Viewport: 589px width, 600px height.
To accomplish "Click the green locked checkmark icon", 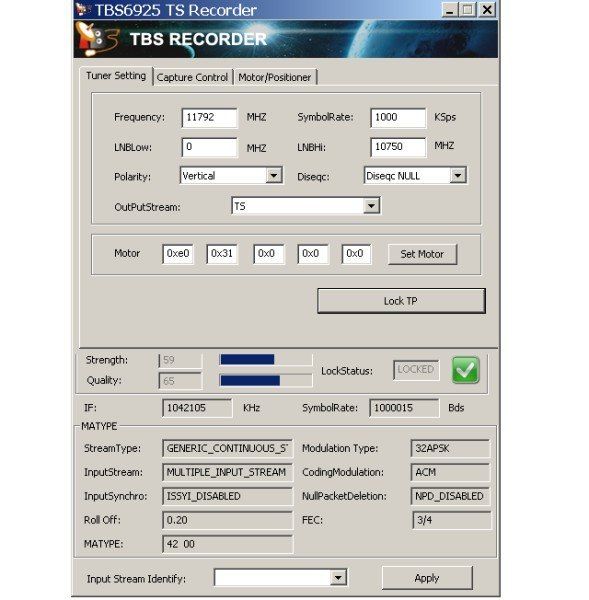I will click(465, 370).
